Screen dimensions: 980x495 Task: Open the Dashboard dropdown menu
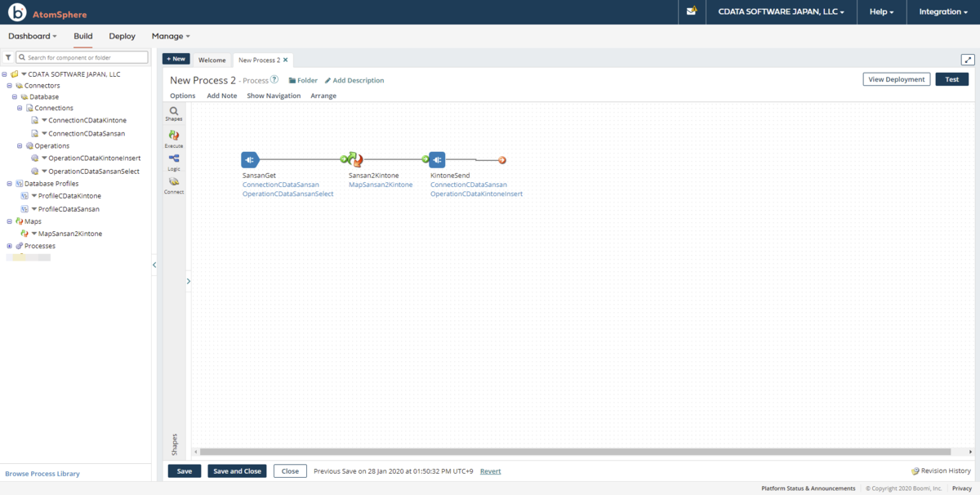pyautogui.click(x=33, y=36)
